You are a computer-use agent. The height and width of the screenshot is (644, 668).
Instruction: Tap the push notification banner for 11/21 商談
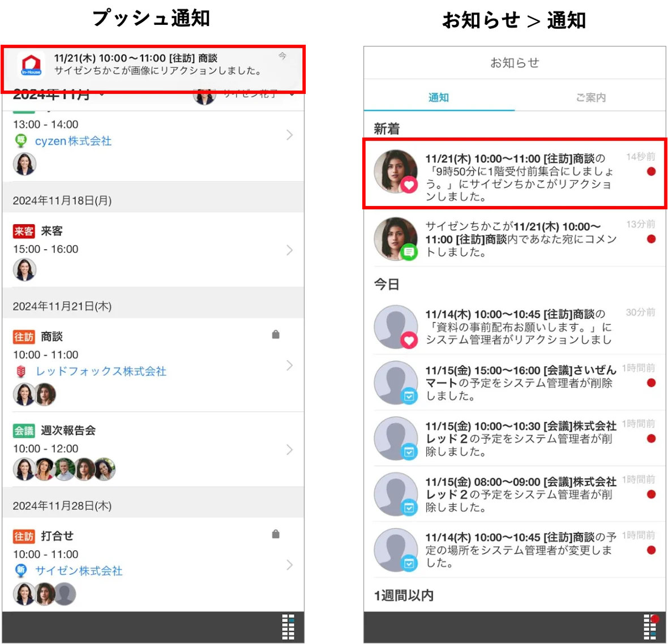[153, 68]
